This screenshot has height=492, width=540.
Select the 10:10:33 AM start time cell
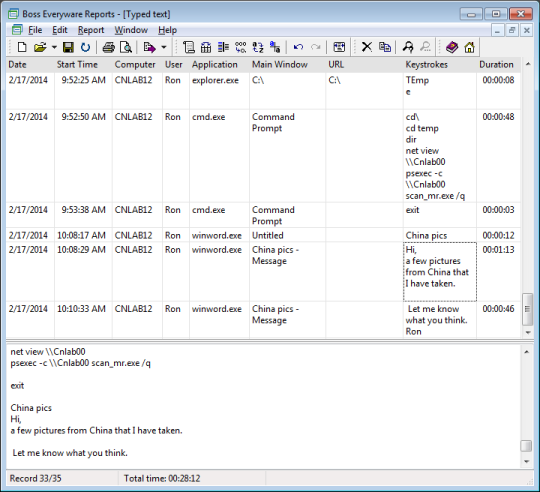point(83,320)
